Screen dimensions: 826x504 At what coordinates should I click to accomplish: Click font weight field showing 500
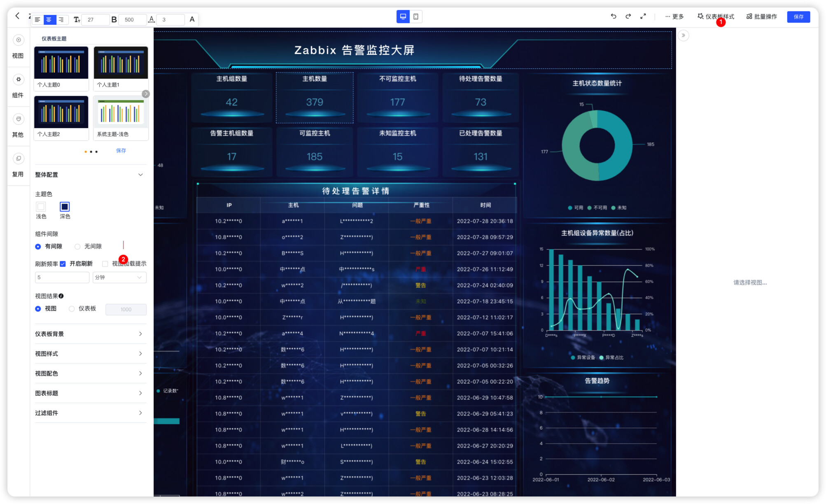click(132, 19)
